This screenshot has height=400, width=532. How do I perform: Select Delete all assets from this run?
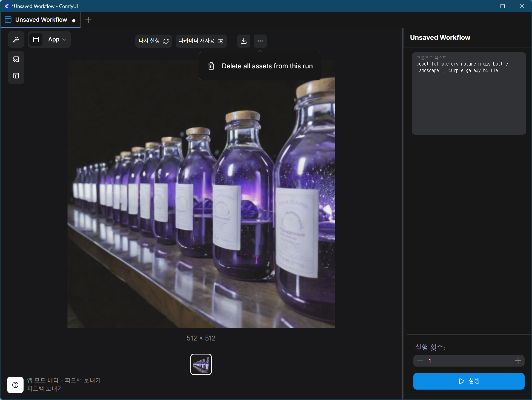(x=267, y=66)
